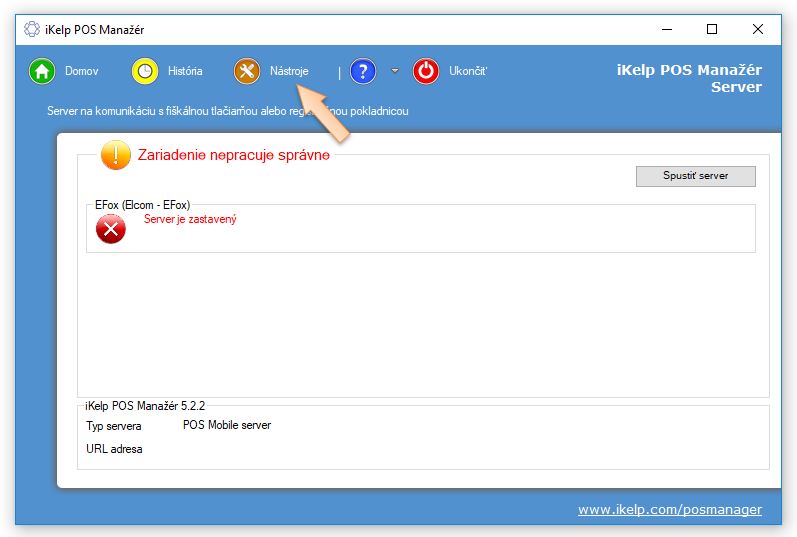Click the 'URL adresa' label

tap(114, 449)
